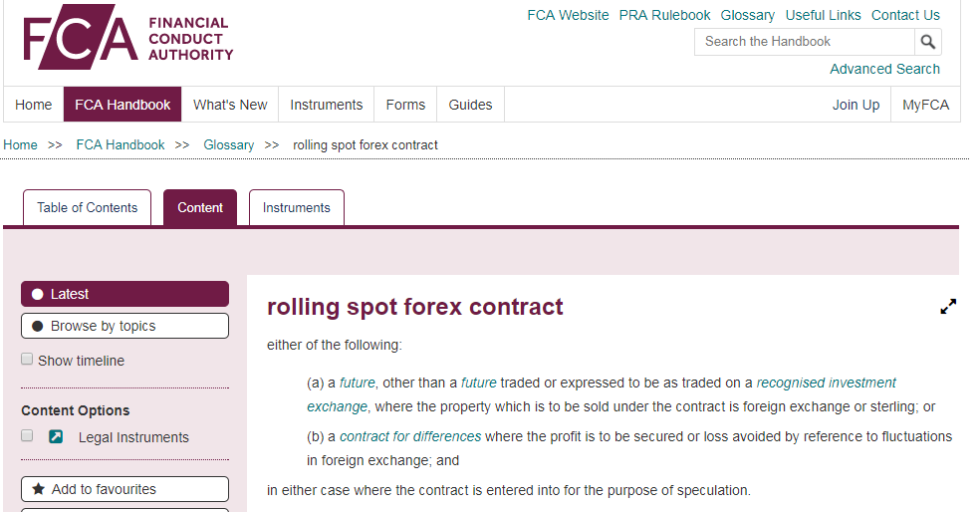This screenshot has height=512, width=980.
Task: Tick the Legal Instruments checkbox
Action: pyautogui.click(x=27, y=436)
